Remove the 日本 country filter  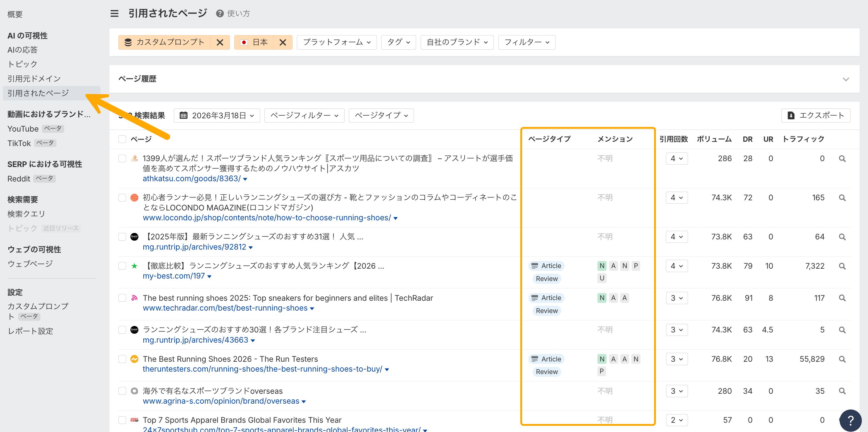283,43
